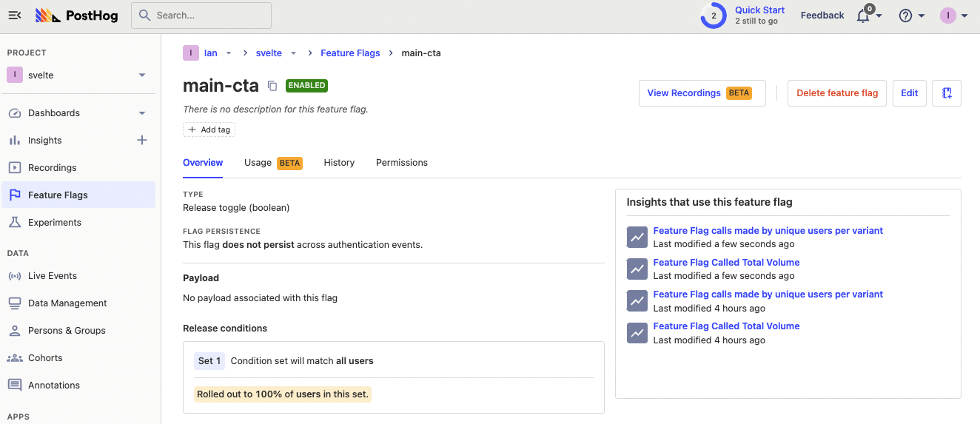Go to Experiments in the sidebar

pyautogui.click(x=54, y=223)
